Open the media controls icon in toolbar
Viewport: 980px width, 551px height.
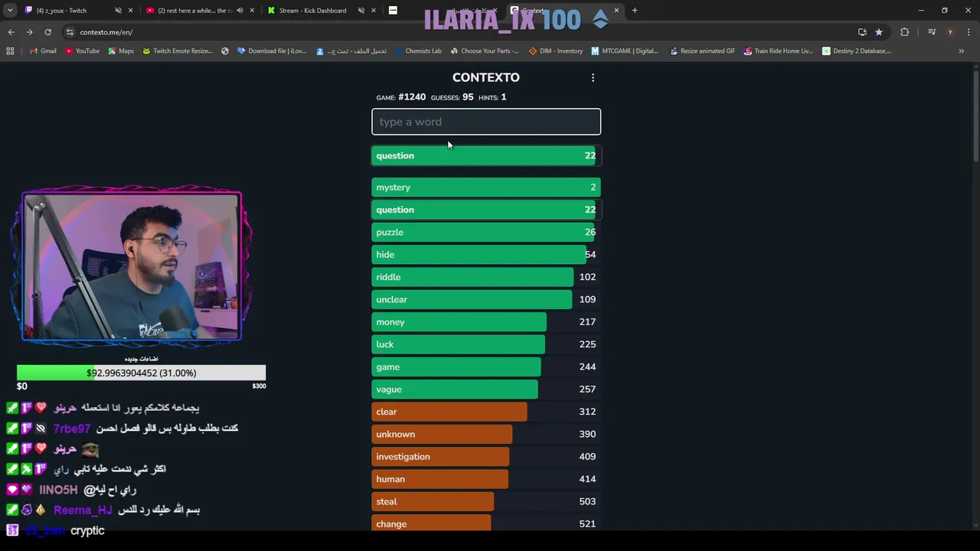pyautogui.click(x=932, y=32)
